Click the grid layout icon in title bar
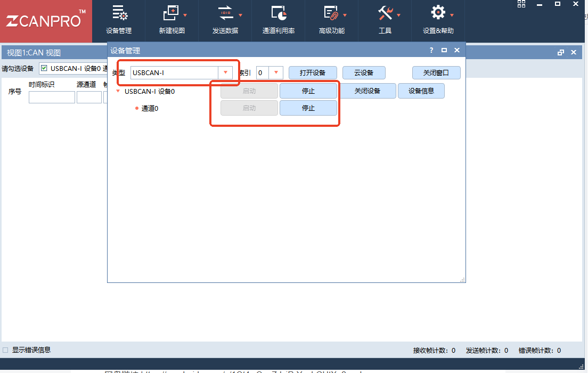The height and width of the screenshot is (373, 588). [x=521, y=4]
